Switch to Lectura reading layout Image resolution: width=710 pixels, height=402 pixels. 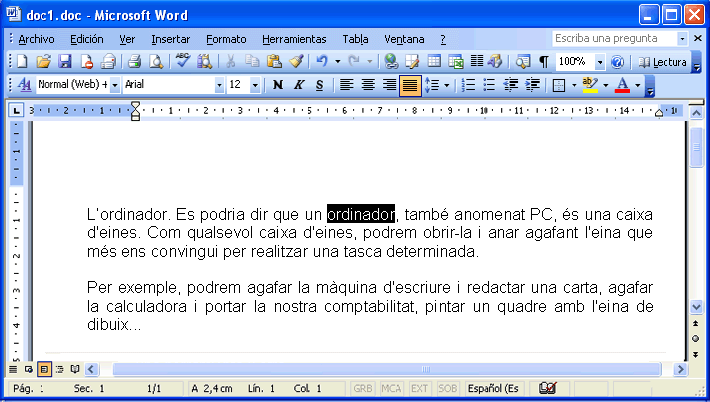tap(662, 62)
